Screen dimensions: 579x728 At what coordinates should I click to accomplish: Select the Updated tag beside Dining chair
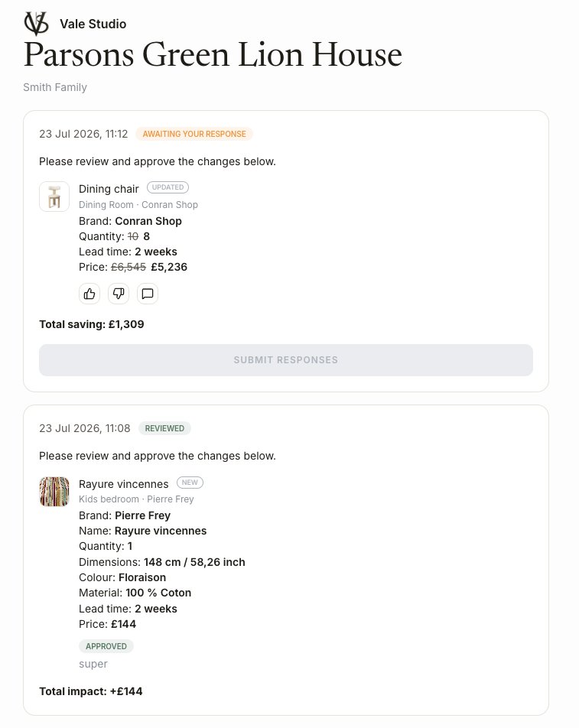[x=168, y=187]
